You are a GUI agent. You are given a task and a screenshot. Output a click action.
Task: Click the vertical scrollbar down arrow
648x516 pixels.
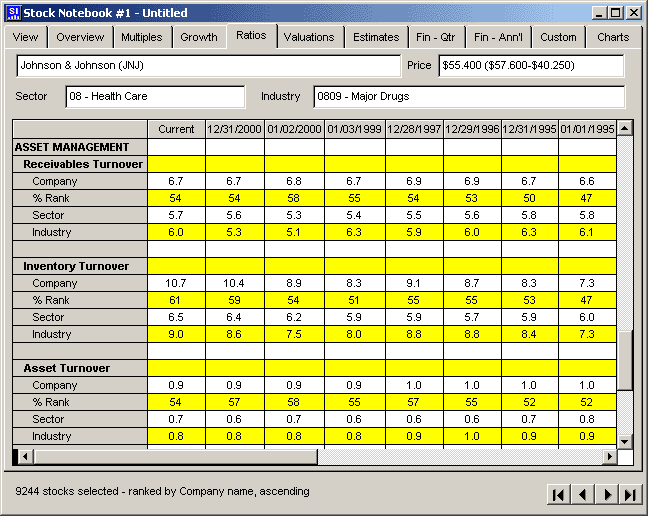624,441
